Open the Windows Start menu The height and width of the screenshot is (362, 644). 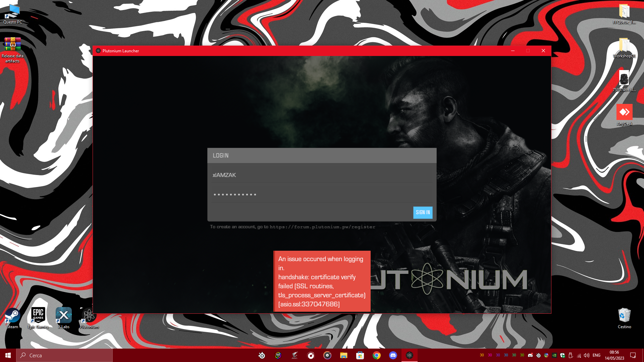(x=8, y=355)
